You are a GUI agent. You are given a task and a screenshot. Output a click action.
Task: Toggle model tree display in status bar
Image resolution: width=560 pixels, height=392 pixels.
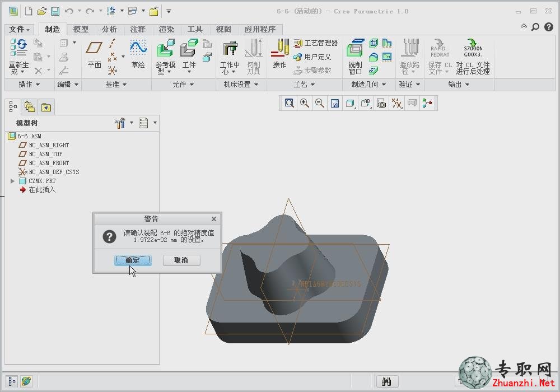tap(12, 381)
